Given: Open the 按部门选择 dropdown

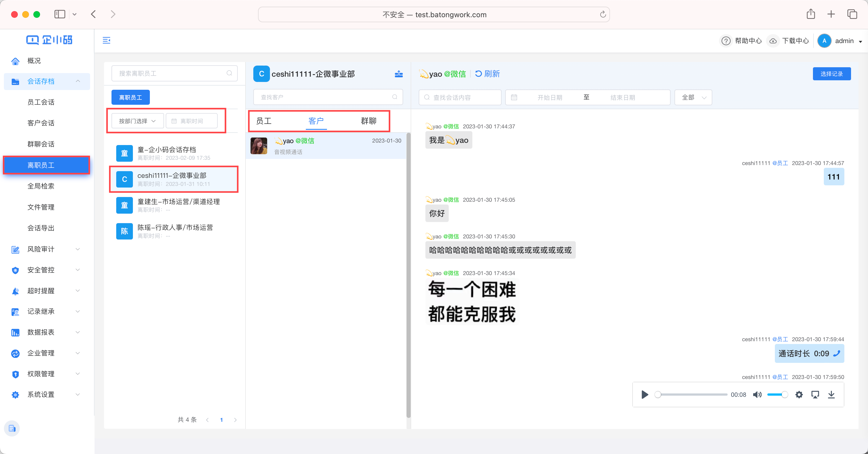Looking at the screenshot, I should (137, 121).
